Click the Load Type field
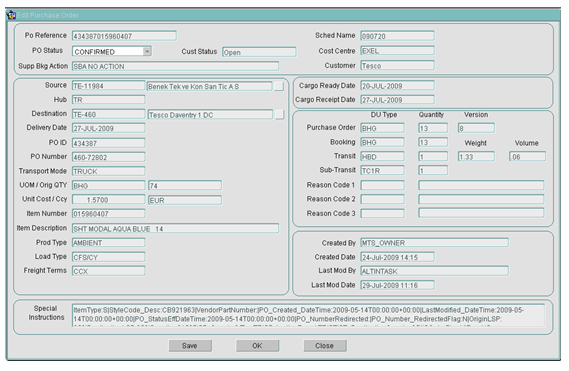The width and height of the screenshot is (569, 371). (x=109, y=257)
